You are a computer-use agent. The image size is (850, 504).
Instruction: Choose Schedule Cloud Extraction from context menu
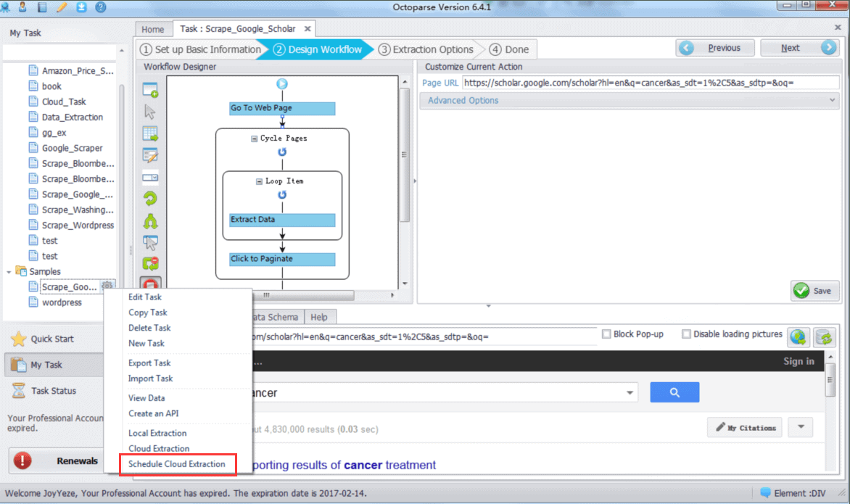click(x=177, y=464)
